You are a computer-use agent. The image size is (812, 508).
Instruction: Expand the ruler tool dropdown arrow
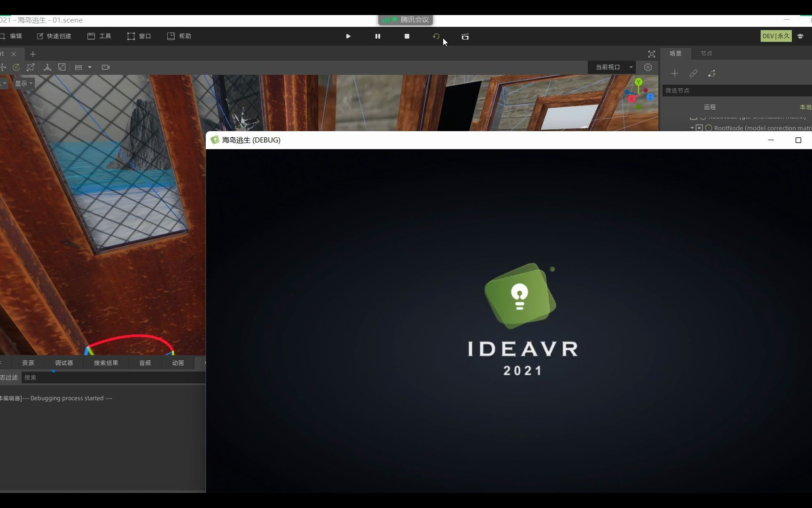point(90,67)
